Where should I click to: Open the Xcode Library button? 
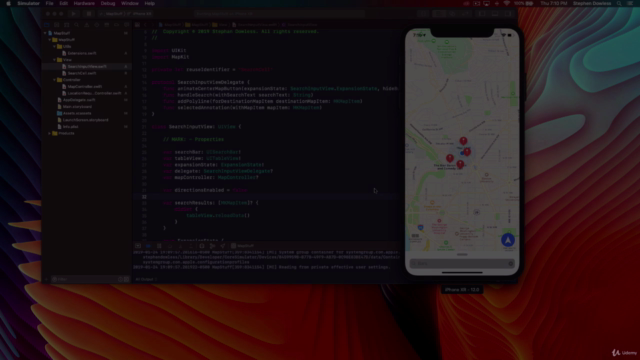[423, 13]
